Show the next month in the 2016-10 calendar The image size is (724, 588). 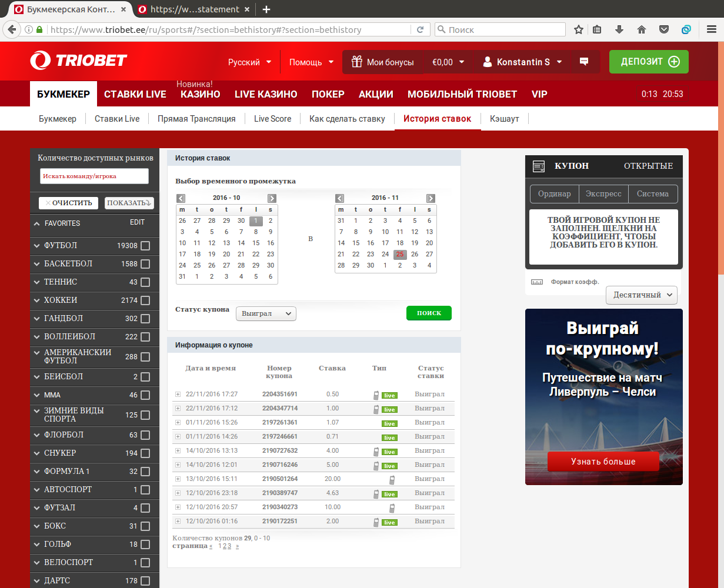tap(272, 198)
